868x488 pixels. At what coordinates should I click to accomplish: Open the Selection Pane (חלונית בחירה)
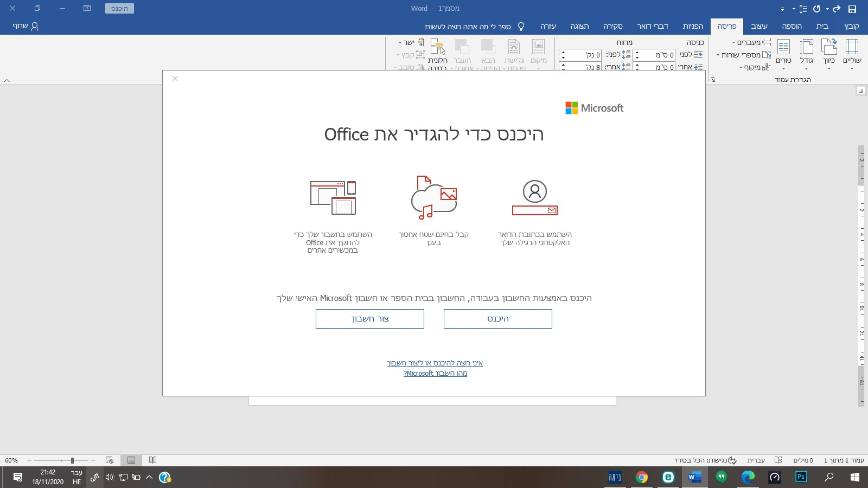click(x=437, y=53)
